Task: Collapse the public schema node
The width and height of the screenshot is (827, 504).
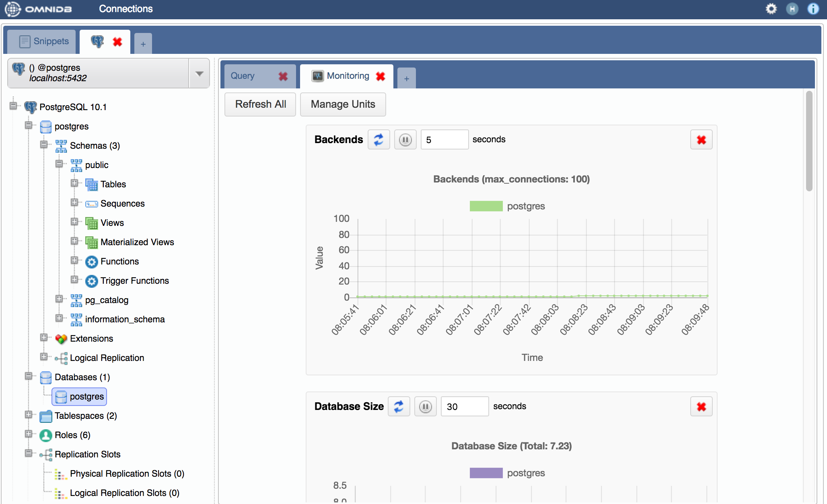Action: (x=59, y=164)
